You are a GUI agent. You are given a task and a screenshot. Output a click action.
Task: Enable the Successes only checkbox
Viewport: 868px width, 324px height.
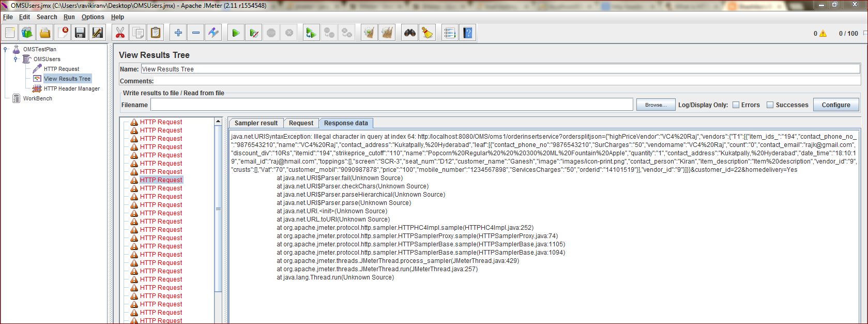coord(770,105)
